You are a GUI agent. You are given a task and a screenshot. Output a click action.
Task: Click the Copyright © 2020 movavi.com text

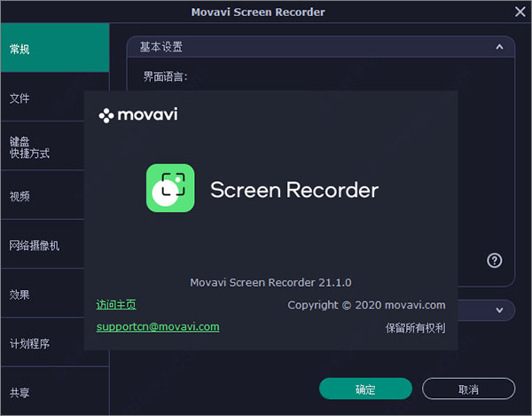coord(366,305)
